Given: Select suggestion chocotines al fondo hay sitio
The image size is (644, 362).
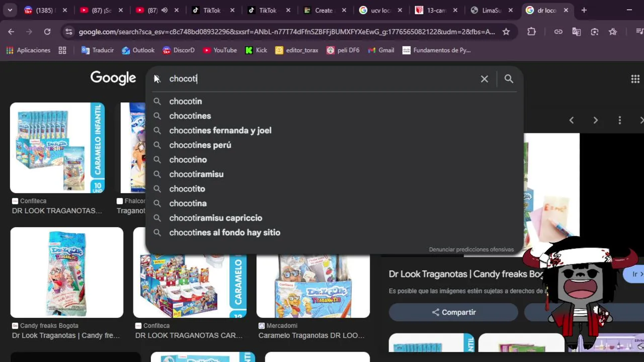Looking at the screenshot, I should pos(334,232).
